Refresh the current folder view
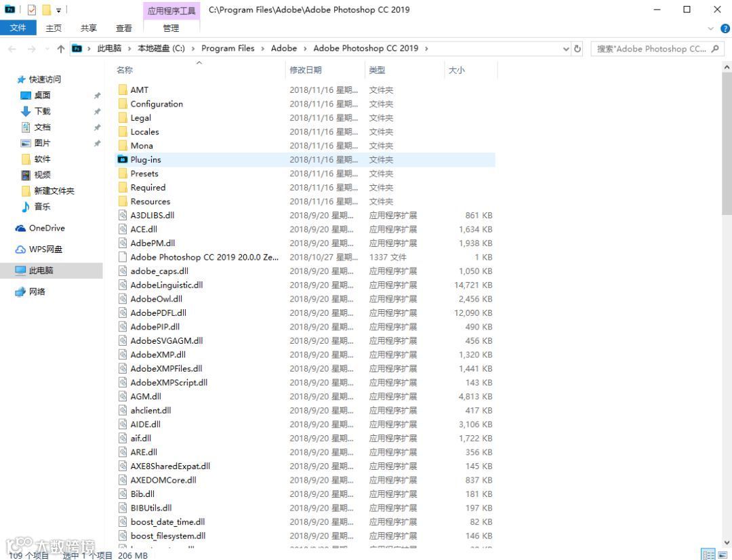This screenshot has height=560, width=732. (x=577, y=49)
